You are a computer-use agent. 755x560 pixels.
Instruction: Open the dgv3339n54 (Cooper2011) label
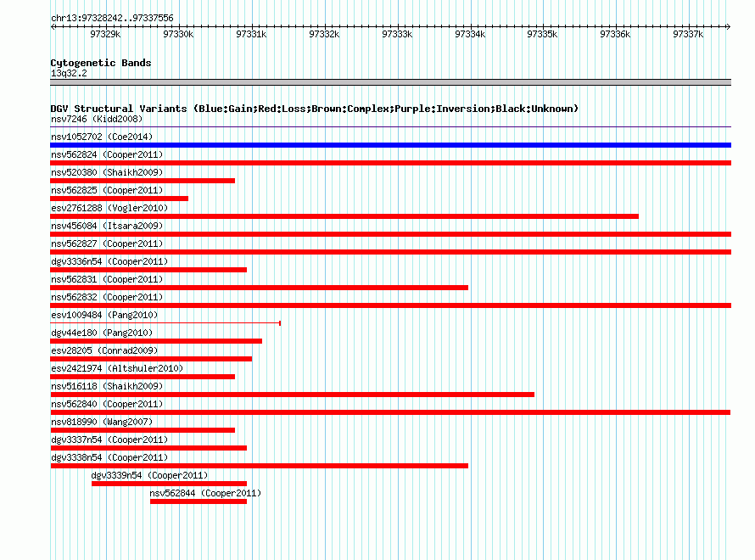149,475
